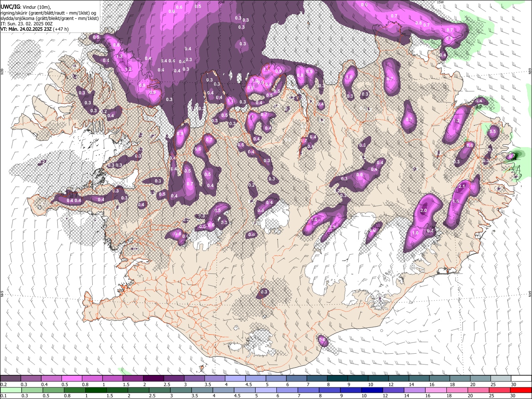The image size is (532, 399).
Task: Pick the light pink 16 swatch in bottom legend
Action: pyautogui.click(x=435, y=390)
